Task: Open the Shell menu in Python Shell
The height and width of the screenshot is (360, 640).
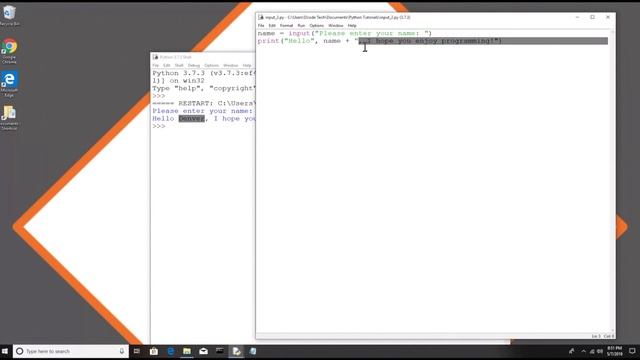Action: coord(179,65)
